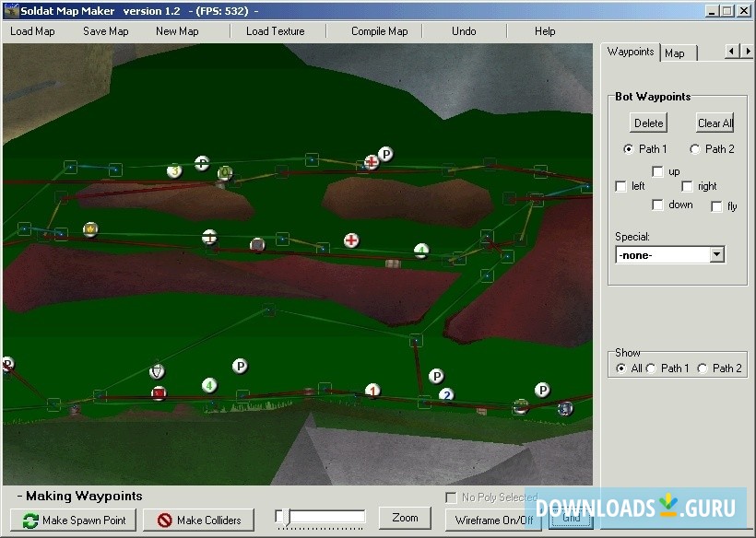Select the waypoint node above the P and 2 markers
The width and height of the screenshot is (756, 538).
pos(416,341)
